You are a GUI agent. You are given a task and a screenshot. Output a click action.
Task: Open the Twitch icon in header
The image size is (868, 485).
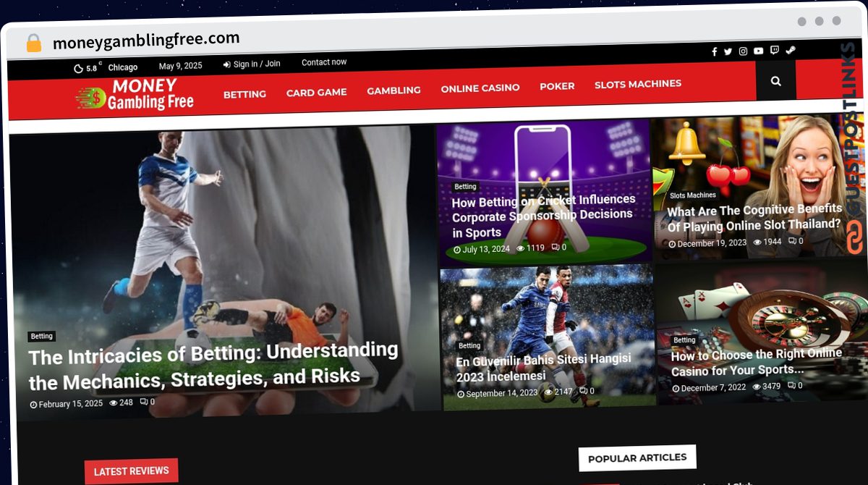tap(775, 51)
